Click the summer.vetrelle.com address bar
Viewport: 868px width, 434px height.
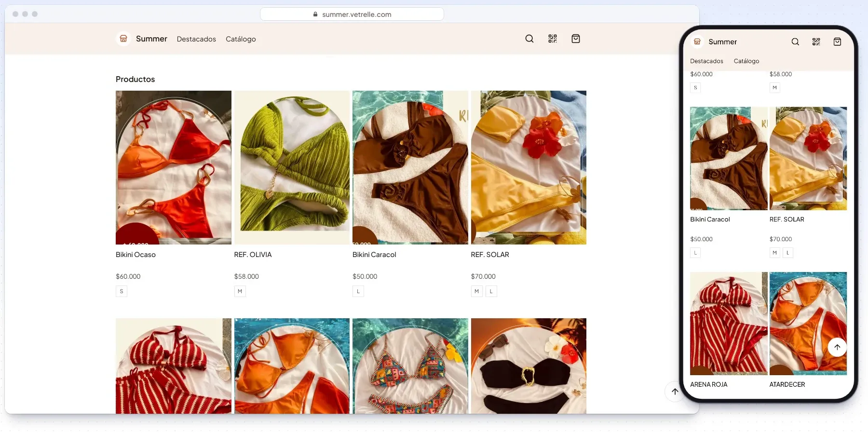(352, 14)
